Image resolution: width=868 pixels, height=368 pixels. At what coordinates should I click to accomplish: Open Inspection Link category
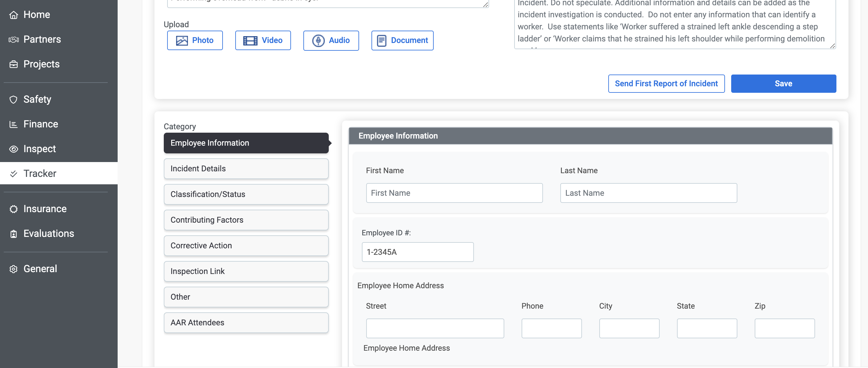pos(246,272)
